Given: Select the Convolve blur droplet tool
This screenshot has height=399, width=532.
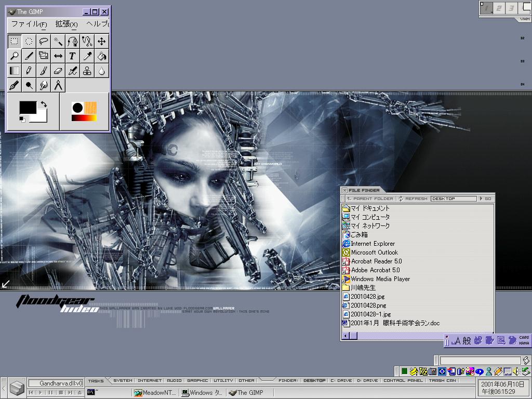Looking at the screenshot, I should pyautogui.click(x=102, y=71).
